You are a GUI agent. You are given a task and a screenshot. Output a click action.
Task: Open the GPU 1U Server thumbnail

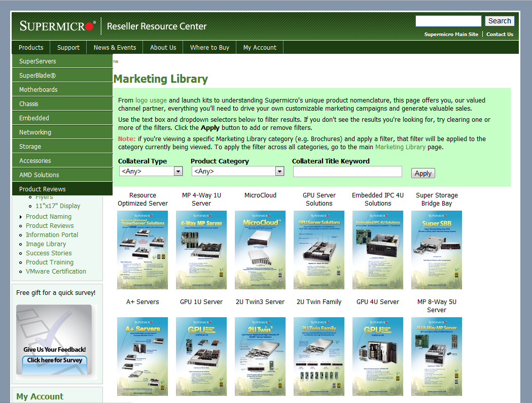point(201,356)
